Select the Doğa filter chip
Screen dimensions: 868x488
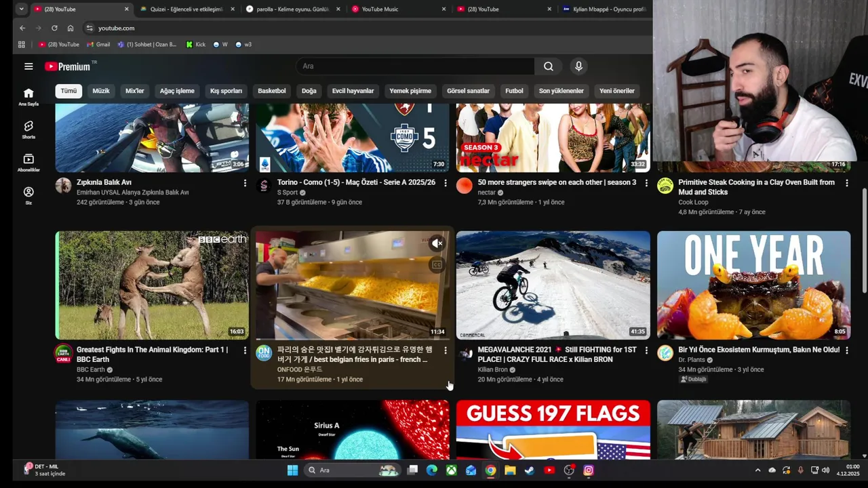pos(309,91)
